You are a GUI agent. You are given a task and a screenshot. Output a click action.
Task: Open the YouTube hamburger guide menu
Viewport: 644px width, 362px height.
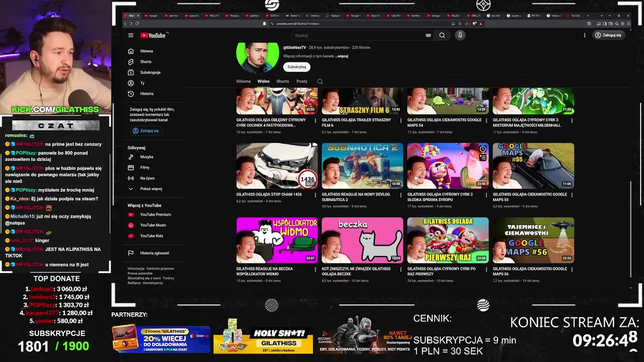point(131,35)
